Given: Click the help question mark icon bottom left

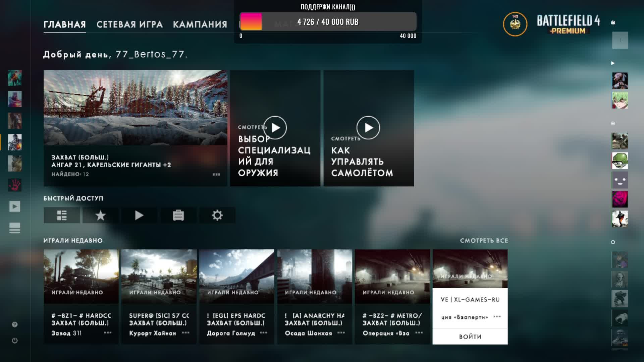Looking at the screenshot, I should point(14,324).
